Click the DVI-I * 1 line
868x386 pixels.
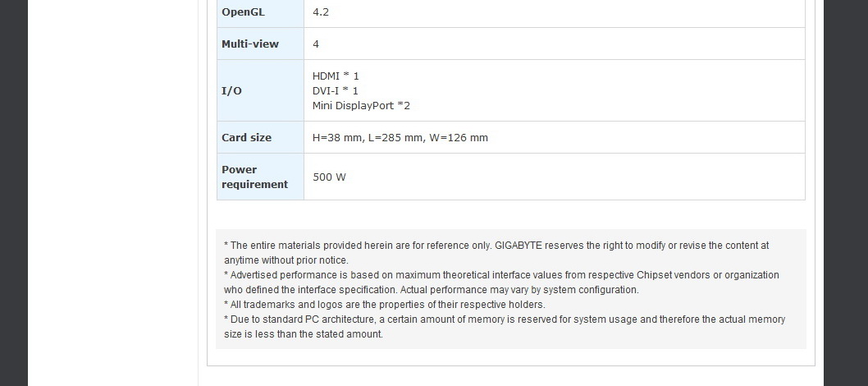point(335,90)
